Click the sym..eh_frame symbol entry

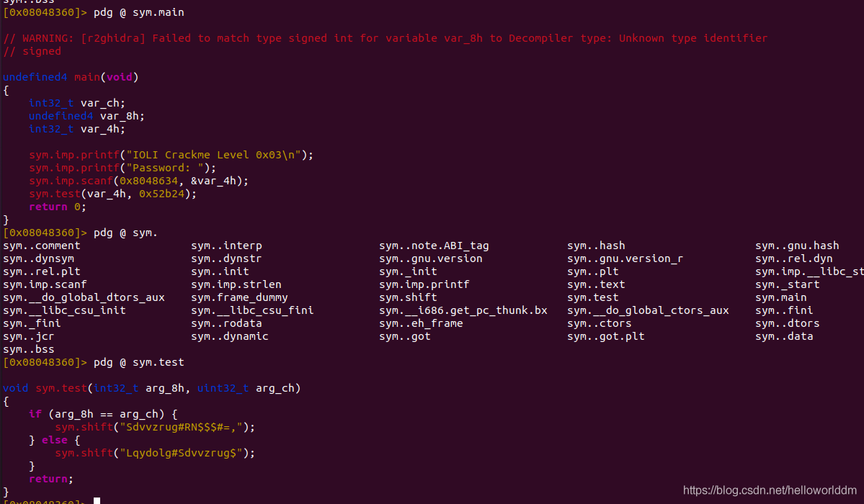pos(421,323)
